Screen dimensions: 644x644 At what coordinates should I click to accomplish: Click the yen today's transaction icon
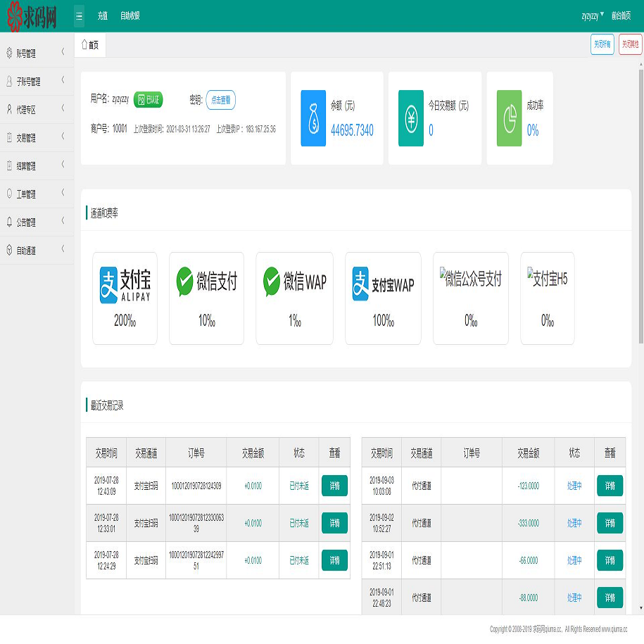click(411, 118)
